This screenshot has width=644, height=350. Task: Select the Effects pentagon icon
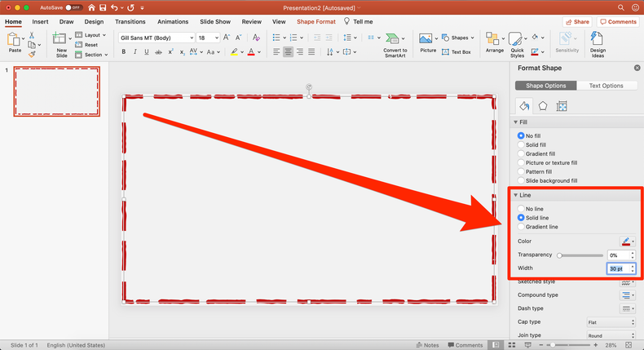pos(543,106)
